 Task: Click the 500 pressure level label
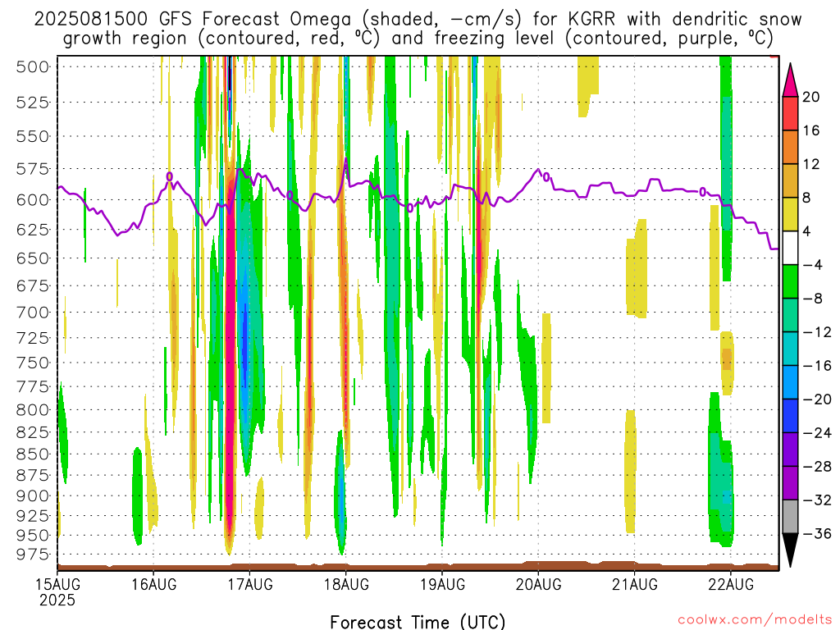pyautogui.click(x=33, y=67)
